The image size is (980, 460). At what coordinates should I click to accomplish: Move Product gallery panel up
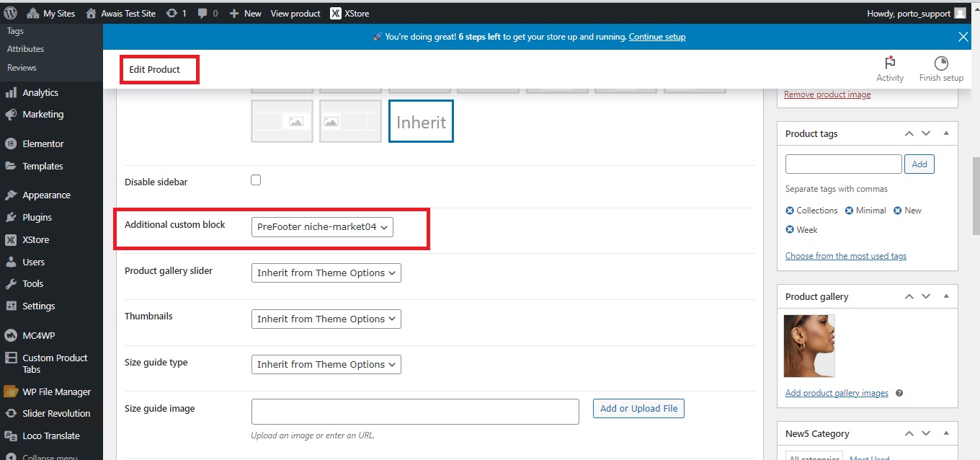tap(909, 296)
